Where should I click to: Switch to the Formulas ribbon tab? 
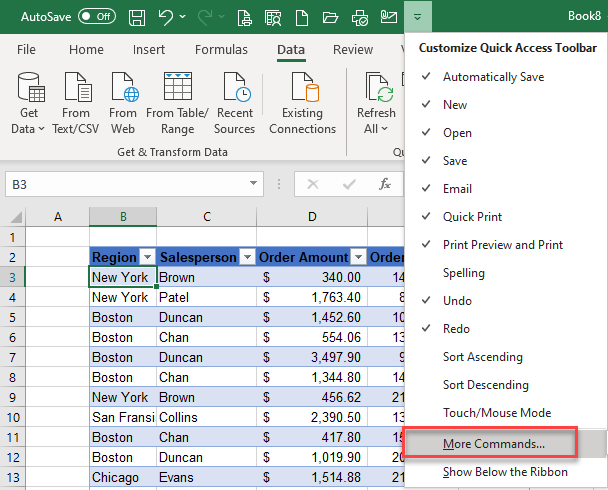click(x=221, y=50)
